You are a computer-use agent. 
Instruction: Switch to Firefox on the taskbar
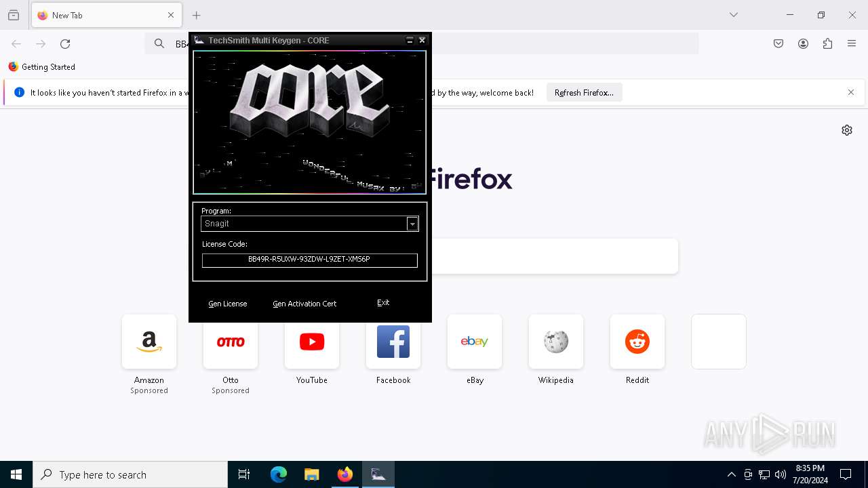click(345, 475)
